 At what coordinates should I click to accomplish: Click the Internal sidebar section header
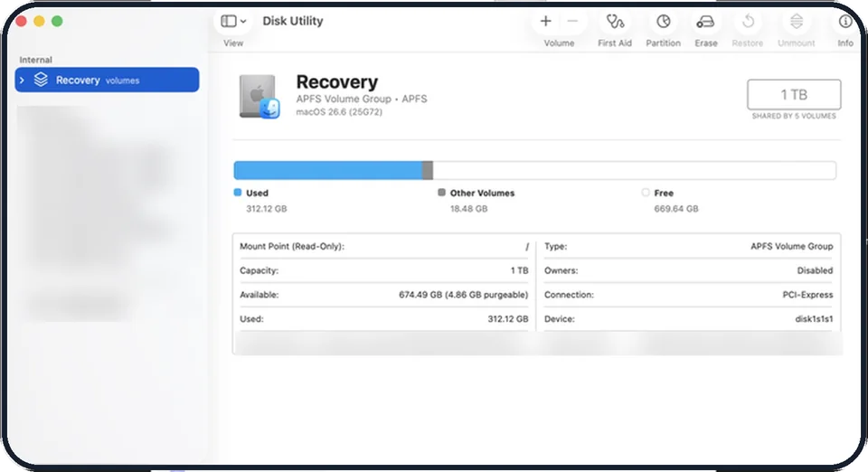pyautogui.click(x=35, y=60)
